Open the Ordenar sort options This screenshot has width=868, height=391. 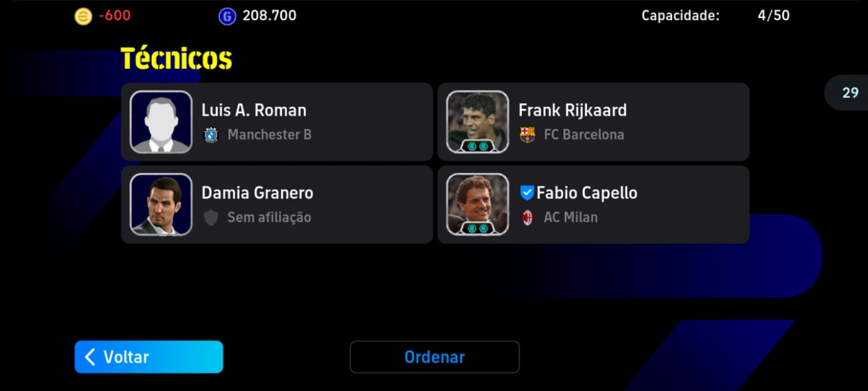[435, 357]
